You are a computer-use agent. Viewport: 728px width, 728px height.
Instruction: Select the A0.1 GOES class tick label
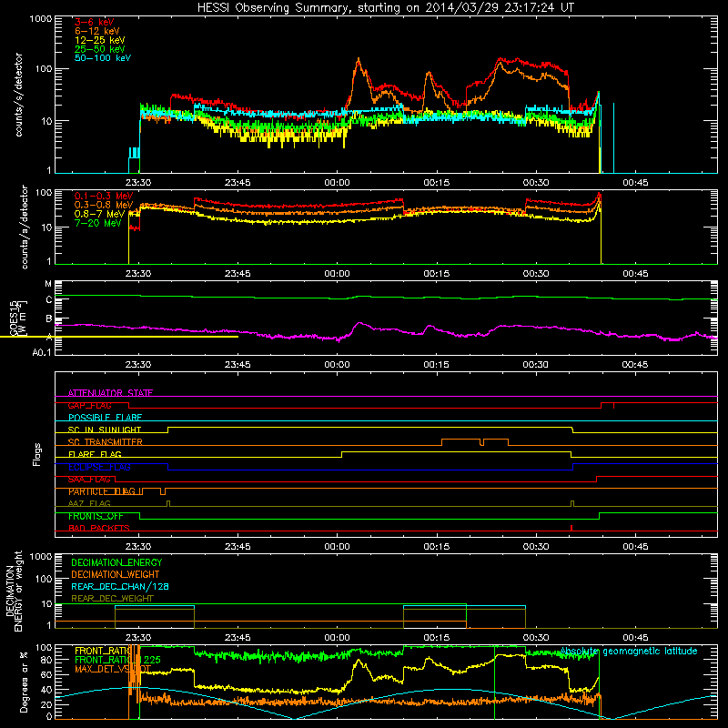(x=41, y=352)
